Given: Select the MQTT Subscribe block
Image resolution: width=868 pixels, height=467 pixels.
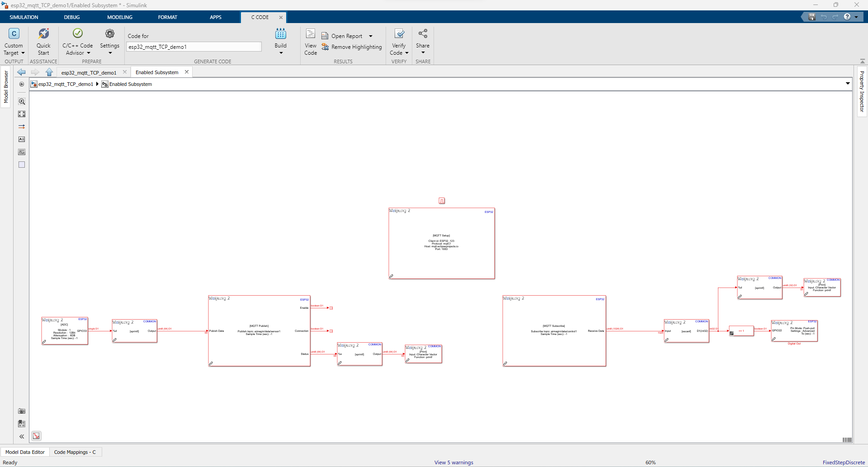Looking at the screenshot, I should pos(554,331).
